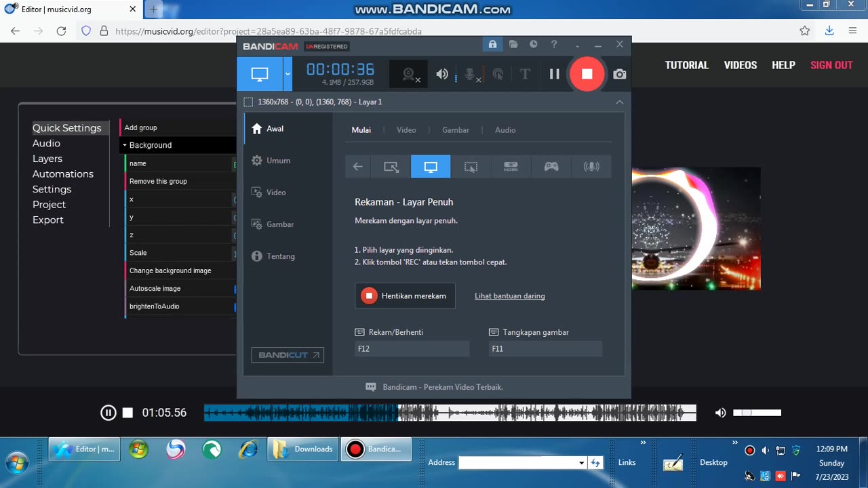Click Change background image
Viewport: 868px width, 488px height.
[x=180, y=270]
